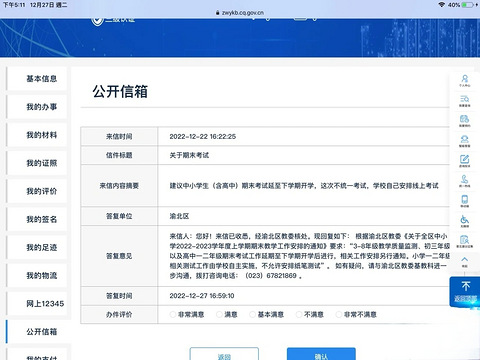480x360 pixels.
Task: Click the reply time 2022-12-27 16:59:10
Action: [x=202, y=296]
